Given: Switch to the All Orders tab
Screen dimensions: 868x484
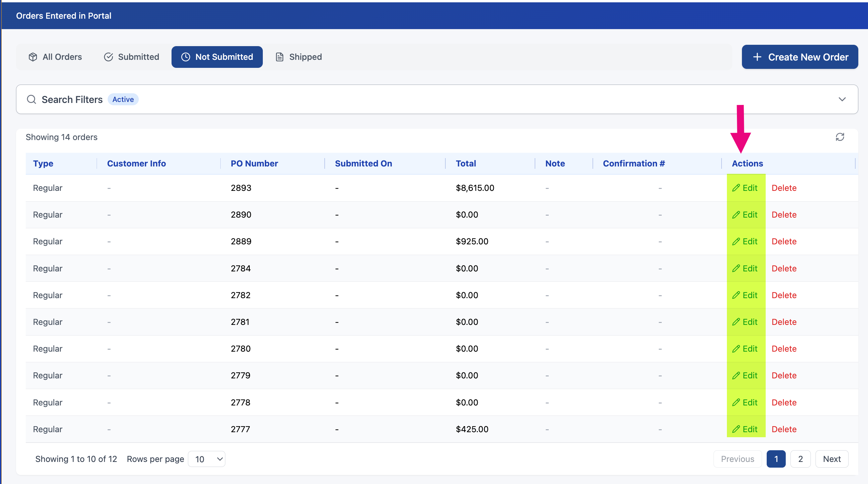Looking at the screenshot, I should (x=55, y=57).
